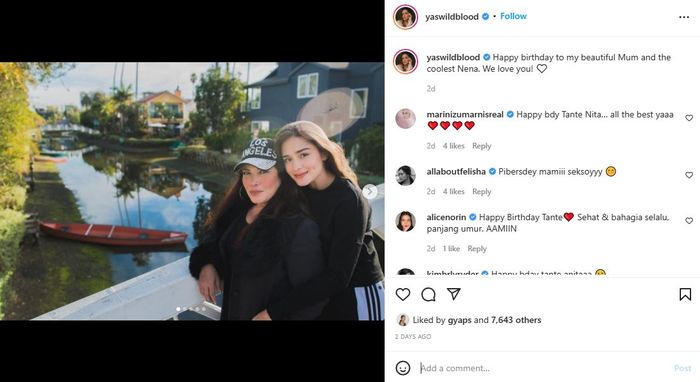
Task: Like allaboutfelisha's comment
Action: [x=689, y=175]
